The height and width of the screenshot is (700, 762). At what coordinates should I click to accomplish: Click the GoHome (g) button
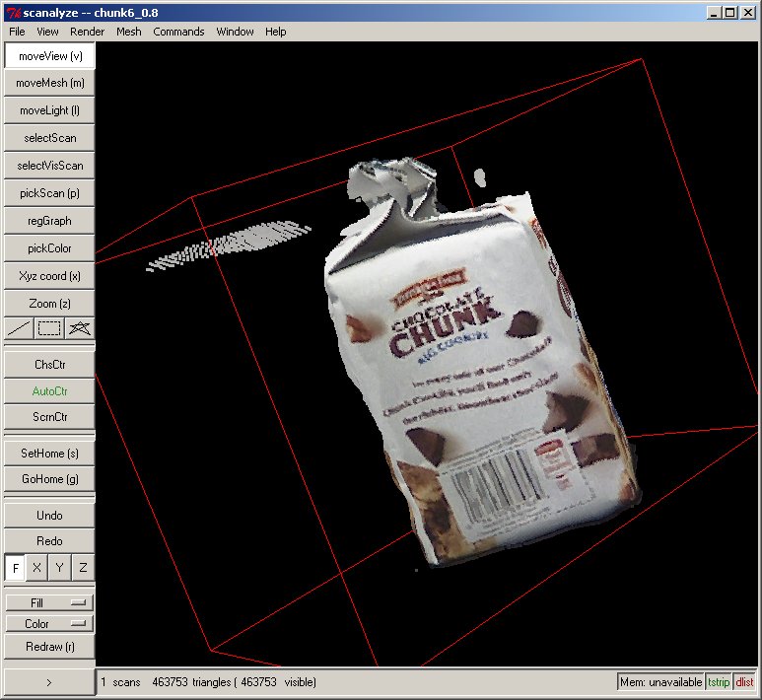pos(49,479)
